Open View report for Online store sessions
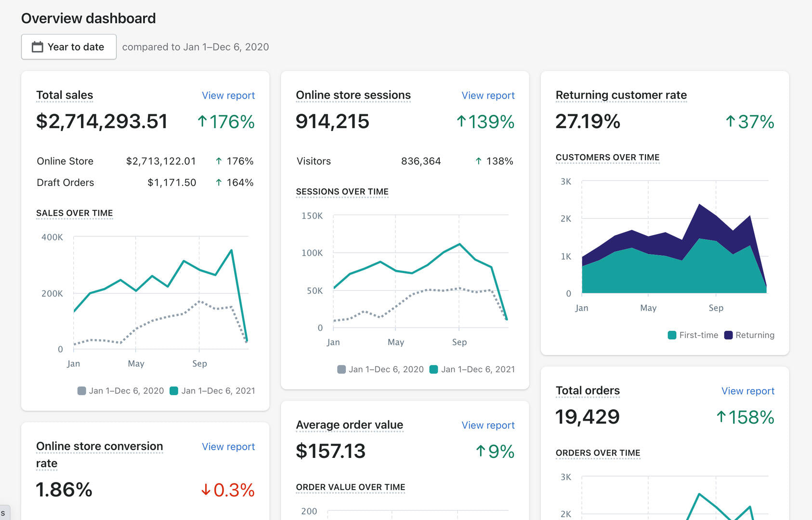 488,95
